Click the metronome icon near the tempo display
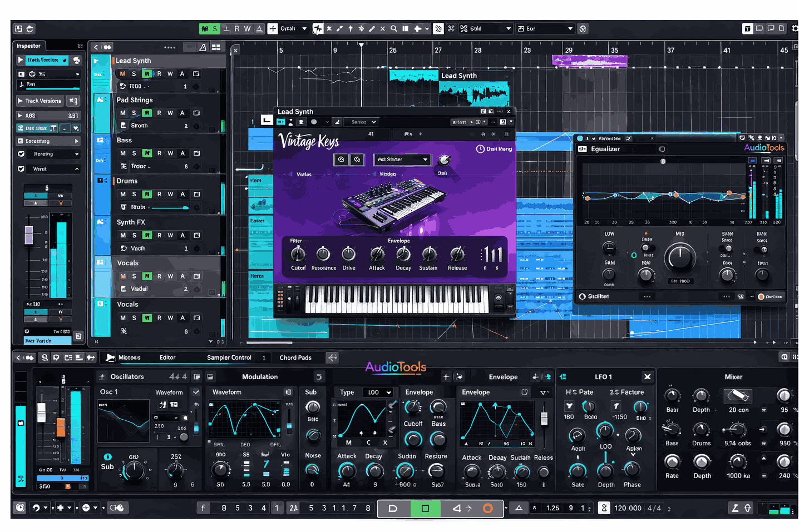This screenshot has height=532, width=799. click(604, 508)
